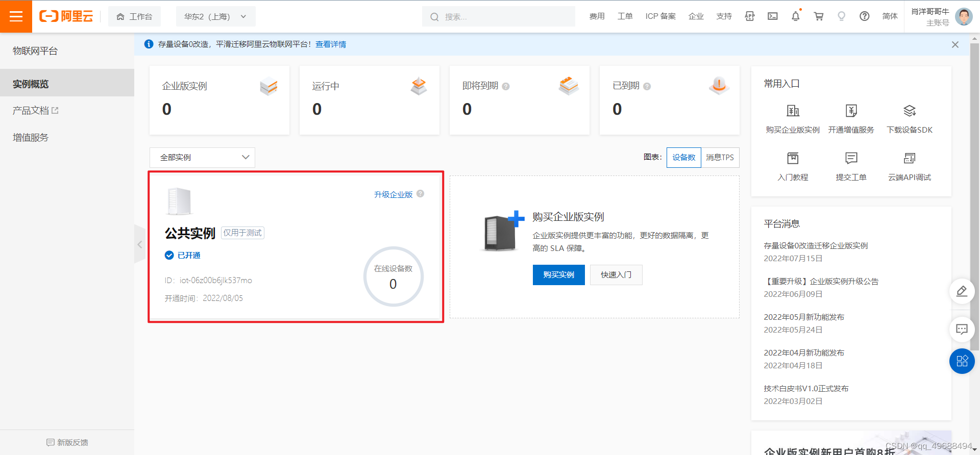Switch language via 简体 button
Image resolution: width=980 pixels, height=455 pixels.
(890, 16)
